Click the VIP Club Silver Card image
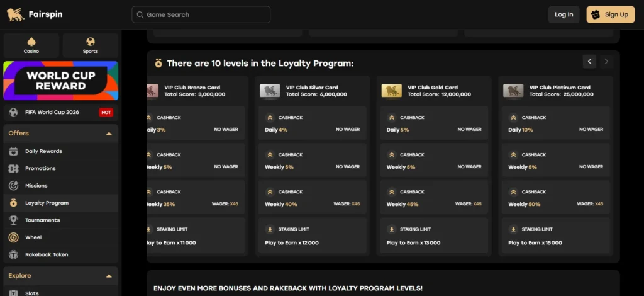Viewport: 644px width, 296px height. 270,91
